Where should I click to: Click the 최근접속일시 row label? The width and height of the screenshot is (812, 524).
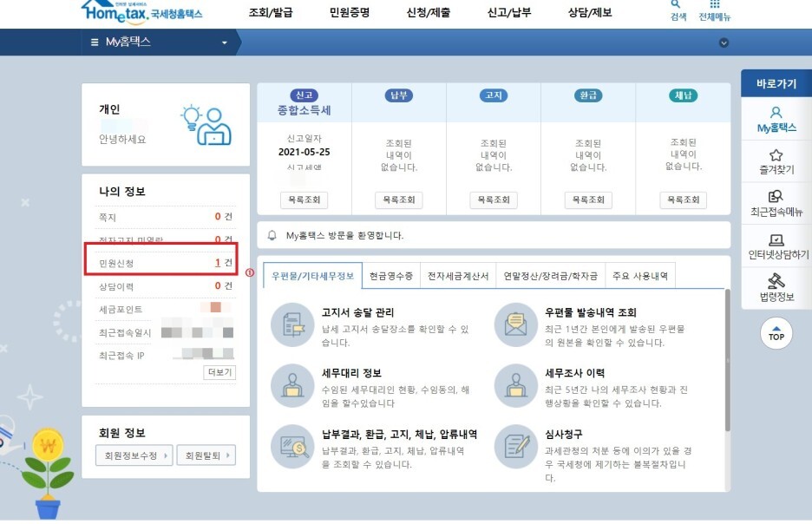pos(125,332)
